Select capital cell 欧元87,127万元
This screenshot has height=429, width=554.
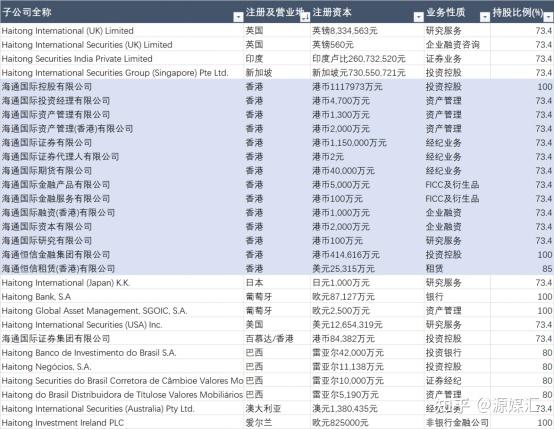[x=367, y=296]
